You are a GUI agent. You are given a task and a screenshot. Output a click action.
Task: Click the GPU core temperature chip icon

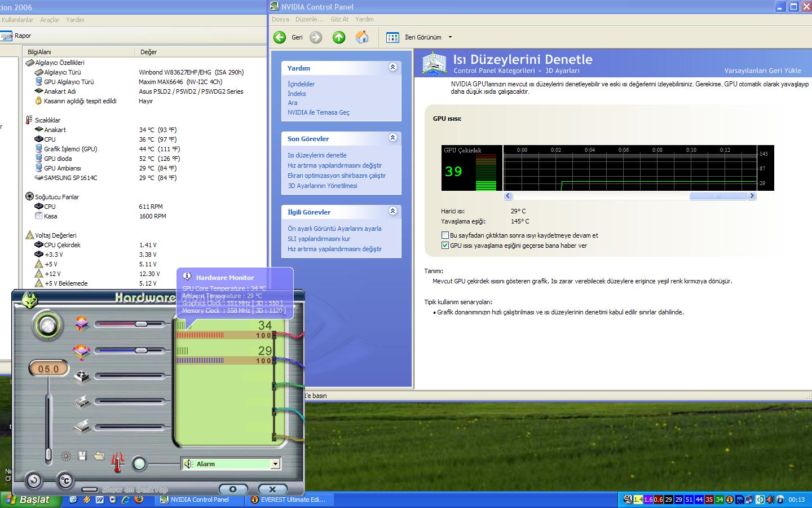82,324
